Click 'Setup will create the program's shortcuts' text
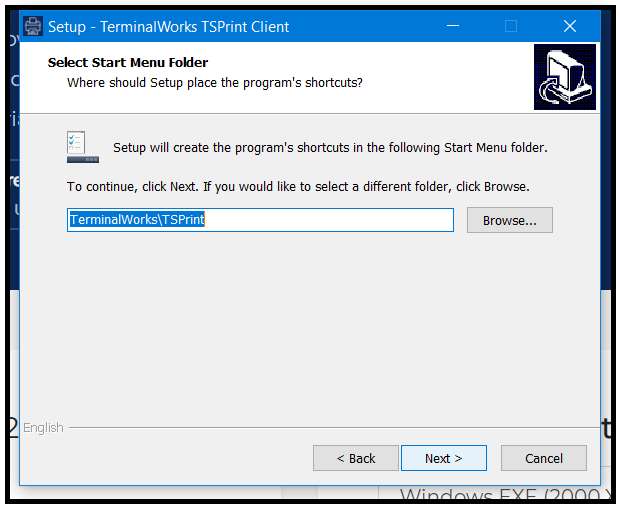The height and width of the screenshot is (509, 620). pos(330,148)
